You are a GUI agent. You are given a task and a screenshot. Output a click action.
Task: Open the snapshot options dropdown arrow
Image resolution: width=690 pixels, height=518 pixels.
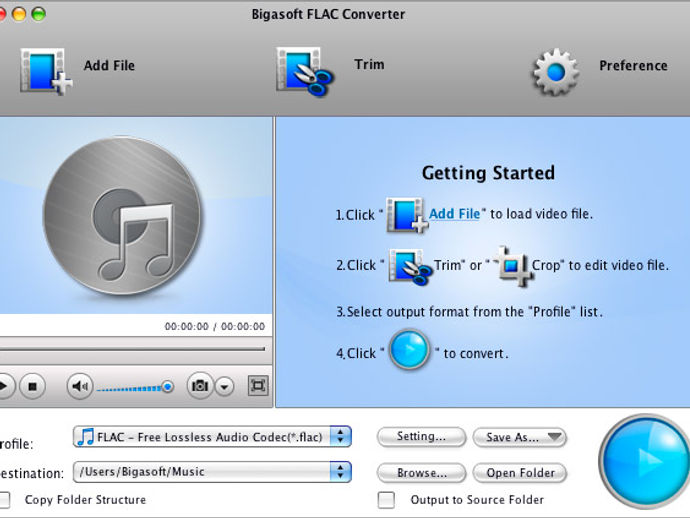click(x=224, y=387)
